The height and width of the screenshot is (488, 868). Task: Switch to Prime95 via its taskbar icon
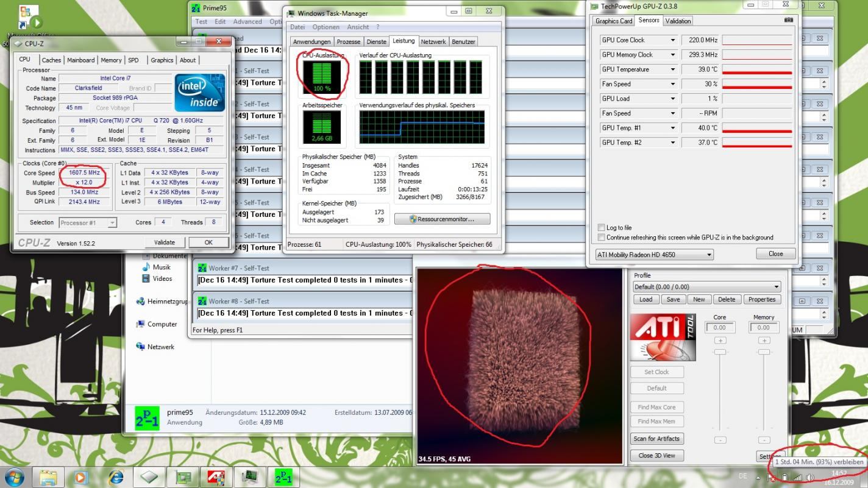click(x=282, y=476)
